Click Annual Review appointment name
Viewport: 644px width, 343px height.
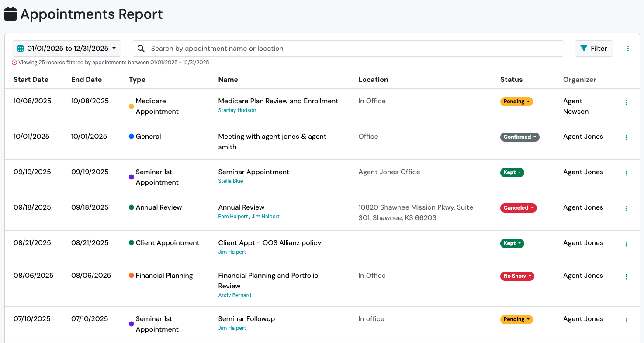pyautogui.click(x=241, y=207)
